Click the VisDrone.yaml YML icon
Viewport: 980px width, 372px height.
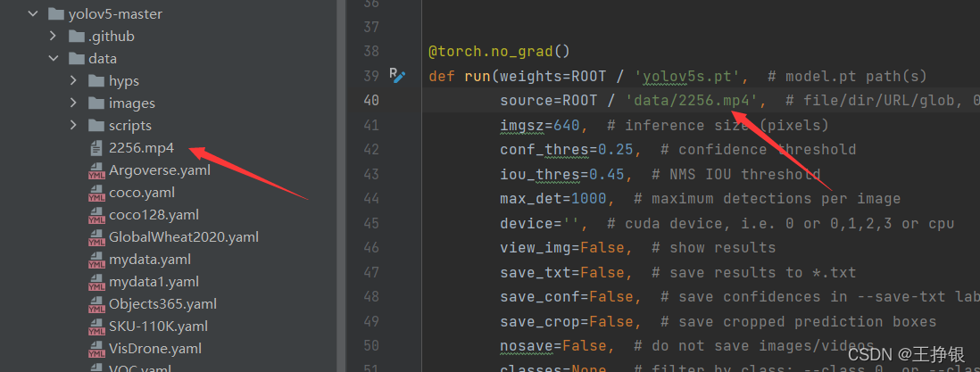96,349
